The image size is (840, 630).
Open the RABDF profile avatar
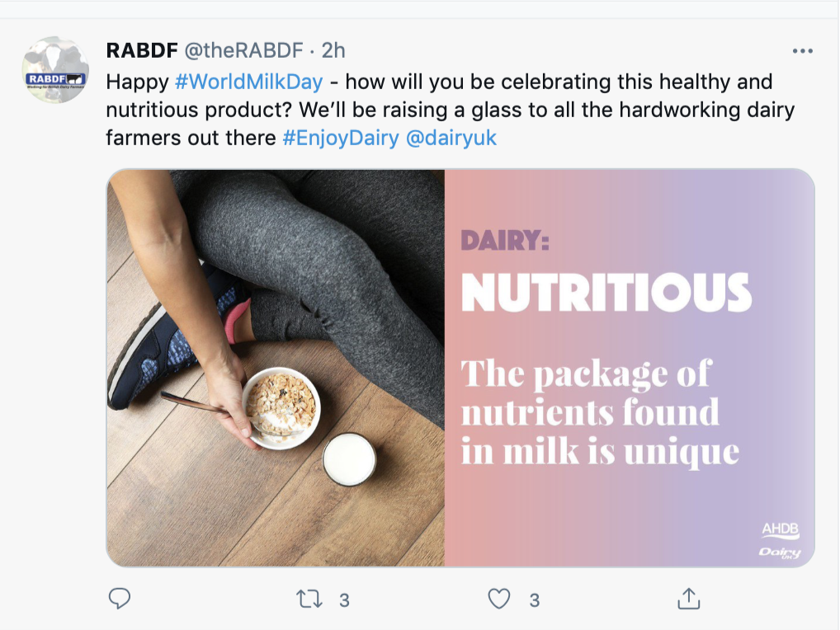pyautogui.click(x=55, y=70)
